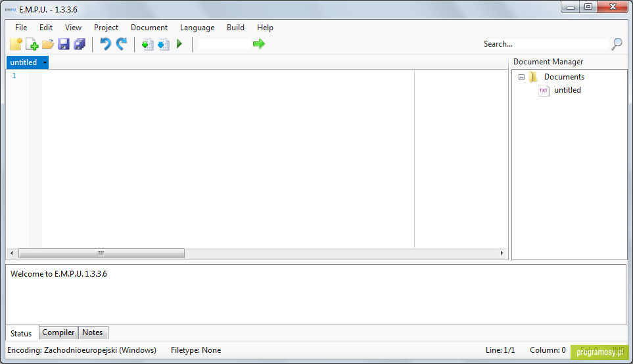The image size is (633, 364).
Task: Click line number 1 in the gutter
Action: [14, 76]
